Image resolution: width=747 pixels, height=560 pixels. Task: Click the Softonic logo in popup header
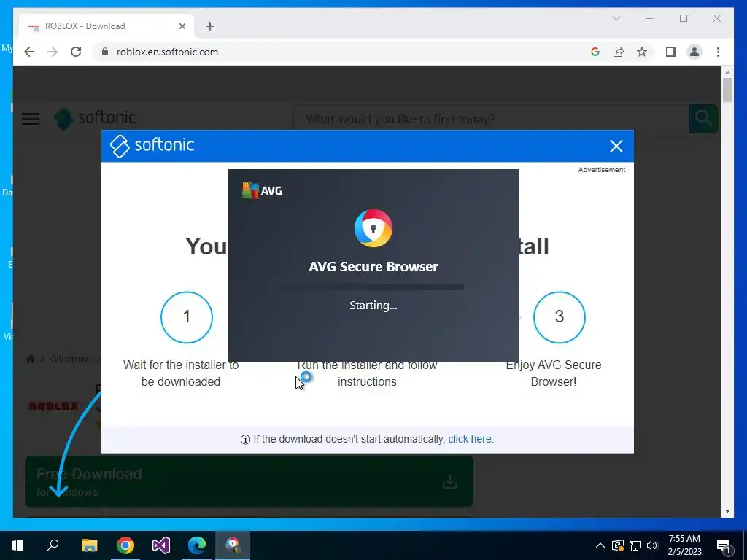coord(152,145)
